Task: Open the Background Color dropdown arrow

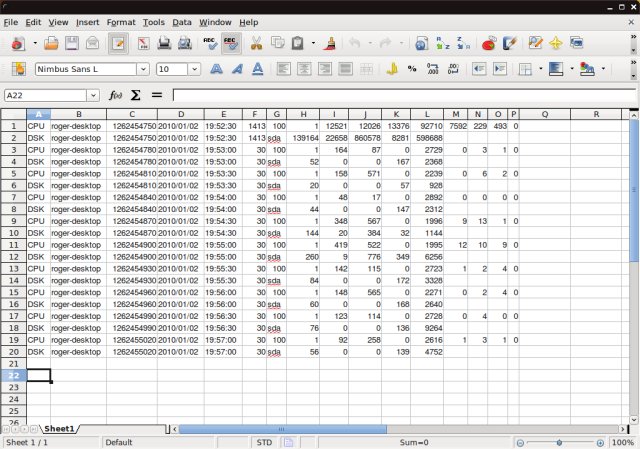Action: coord(572,69)
